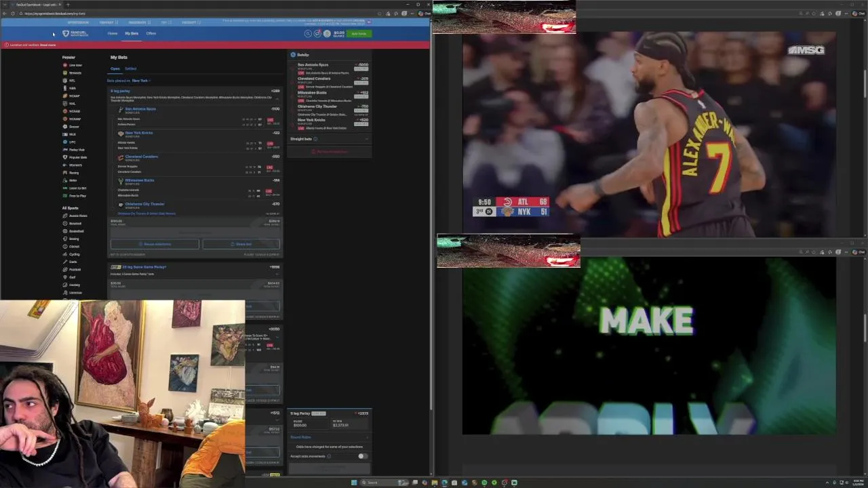Click the Windows Start button on taskbar
The height and width of the screenshot is (488, 868).
[354, 483]
